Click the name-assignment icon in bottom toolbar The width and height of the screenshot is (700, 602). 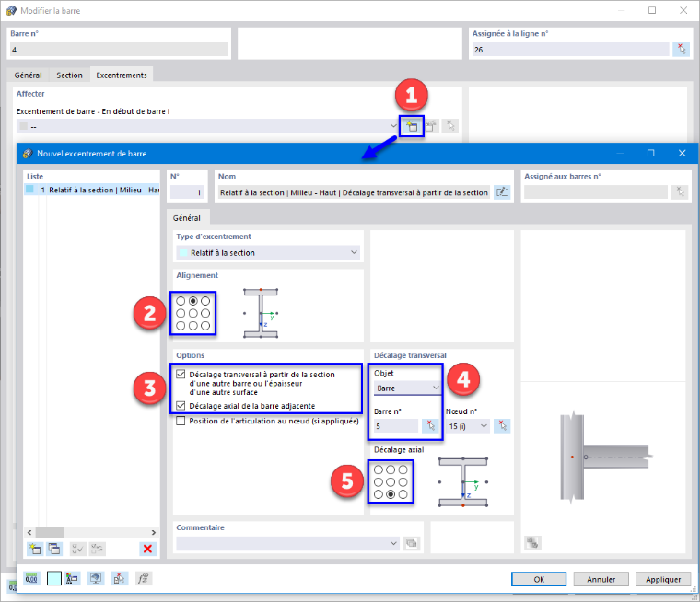pos(72,579)
